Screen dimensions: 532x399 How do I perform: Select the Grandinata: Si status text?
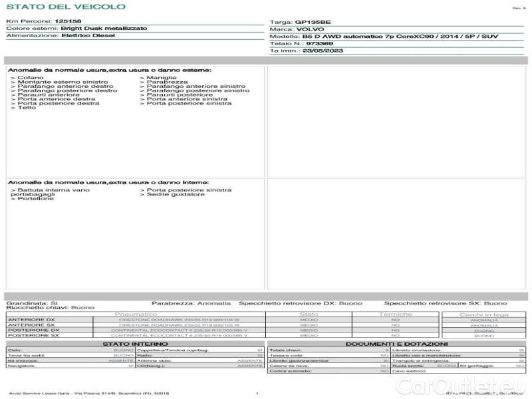(32, 303)
